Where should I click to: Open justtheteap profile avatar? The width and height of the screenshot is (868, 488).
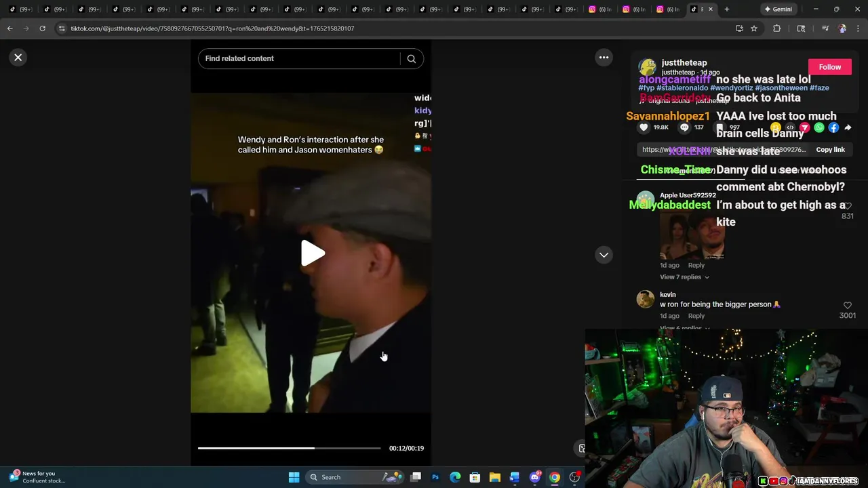point(648,67)
